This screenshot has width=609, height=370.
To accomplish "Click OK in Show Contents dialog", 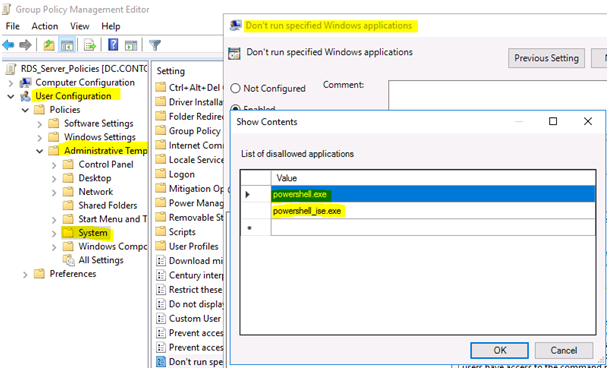I will click(499, 350).
